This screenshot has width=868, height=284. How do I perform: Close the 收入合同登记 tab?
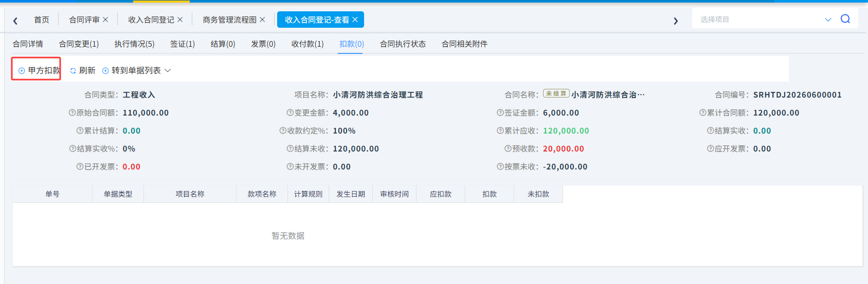pos(180,20)
